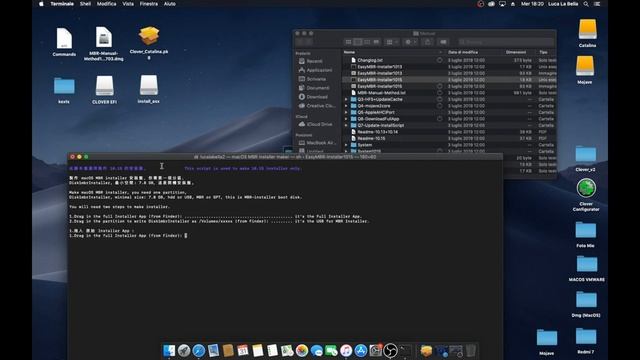640x360 pixels.
Task: Launch Clover Configurator from desktop
Action: point(586,188)
